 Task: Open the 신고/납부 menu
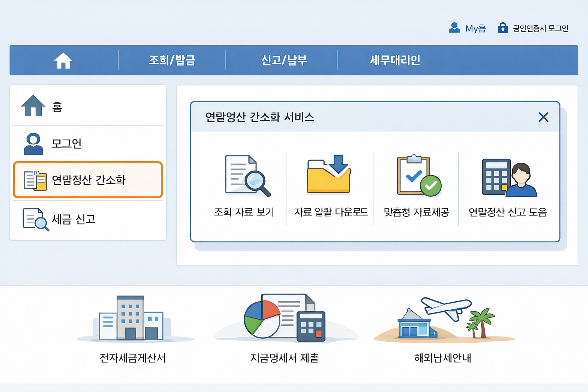pyautogui.click(x=284, y=60)
